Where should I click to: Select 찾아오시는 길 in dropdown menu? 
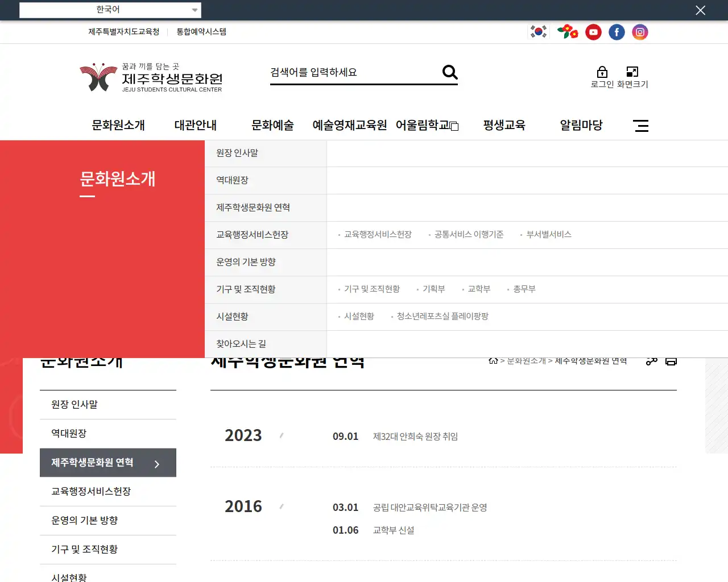266,344
